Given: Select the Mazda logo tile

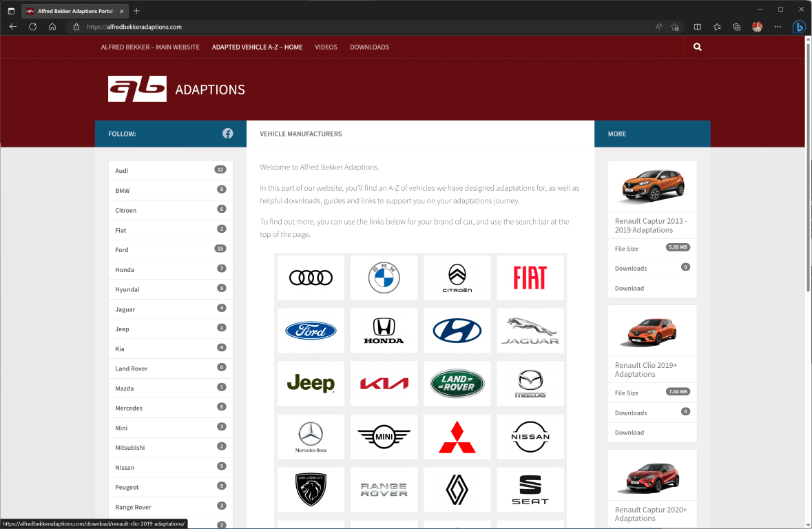Looking at the screenshot, I should click(530, 384).
